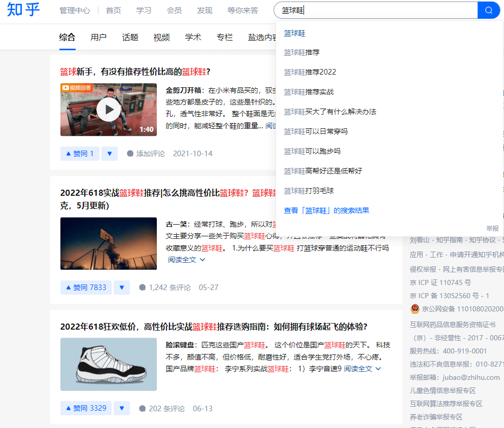This screenshot has height=428, width=504.
Task: Click the 查看「篮球鞋」的搜索结果 link
Action: coord(326,209)
